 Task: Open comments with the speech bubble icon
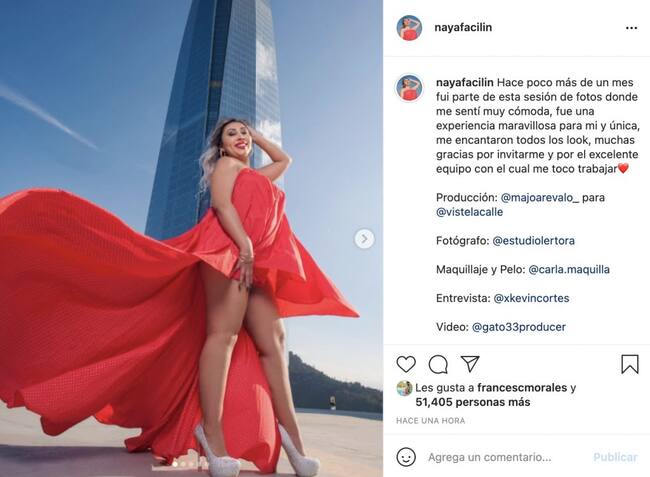click(438, 365)
